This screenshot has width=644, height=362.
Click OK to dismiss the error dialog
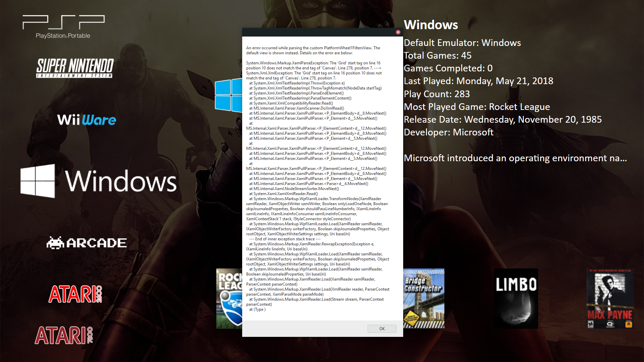[382, 328]
